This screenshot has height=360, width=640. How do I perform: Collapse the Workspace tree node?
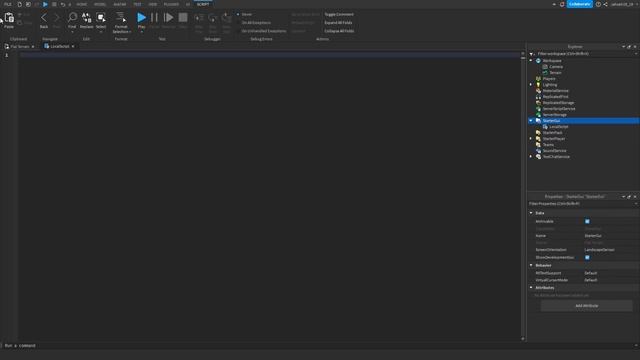coord(531,60)
